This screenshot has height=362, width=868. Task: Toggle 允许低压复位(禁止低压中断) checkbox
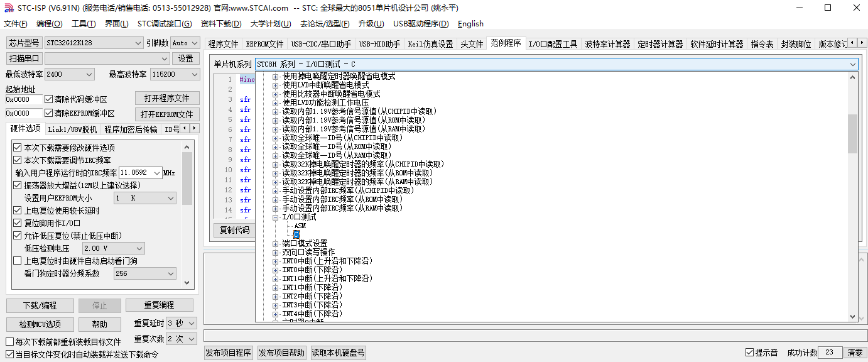click(x=18, y=236)
